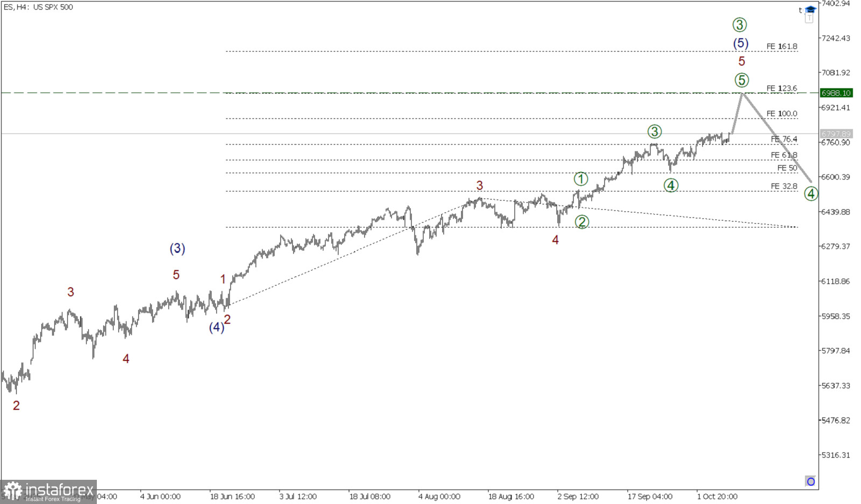
Task: Click the graduation cap icon at top right
Action: [810, 10]
